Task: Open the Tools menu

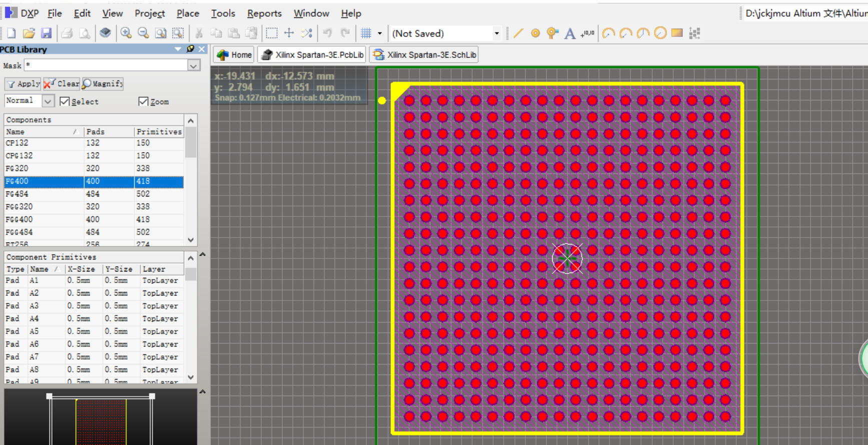Action: tap(223, 13)
